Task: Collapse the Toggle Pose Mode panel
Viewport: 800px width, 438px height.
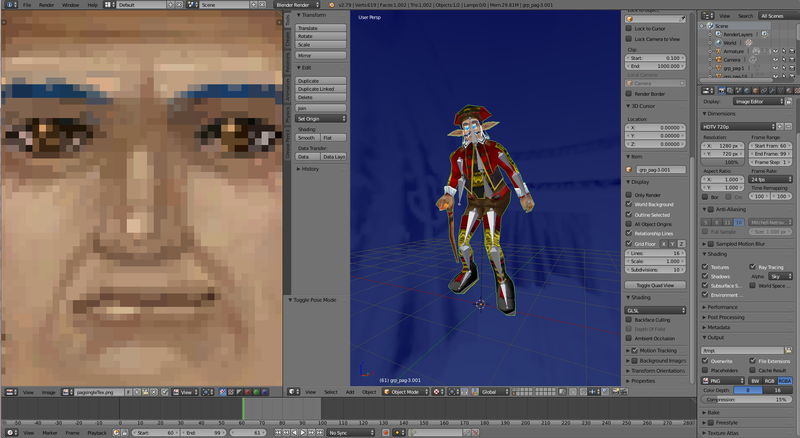Action: click(291, 300)
